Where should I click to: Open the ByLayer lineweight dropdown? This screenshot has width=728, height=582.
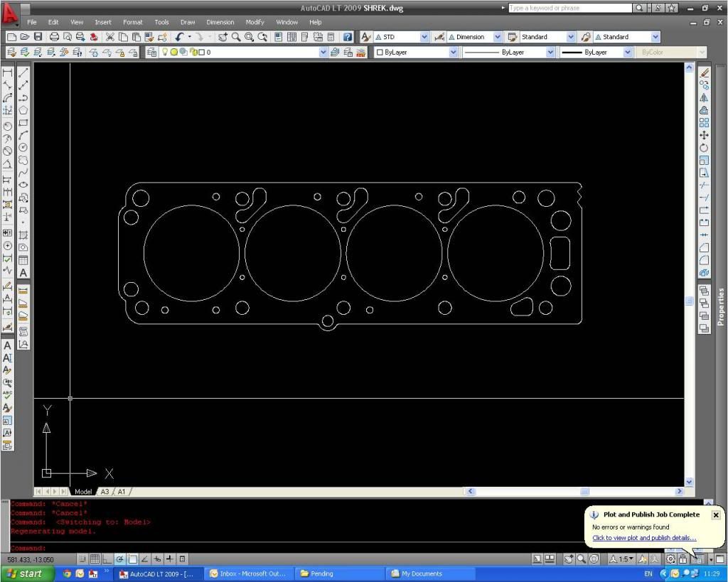tap(627, 53)
